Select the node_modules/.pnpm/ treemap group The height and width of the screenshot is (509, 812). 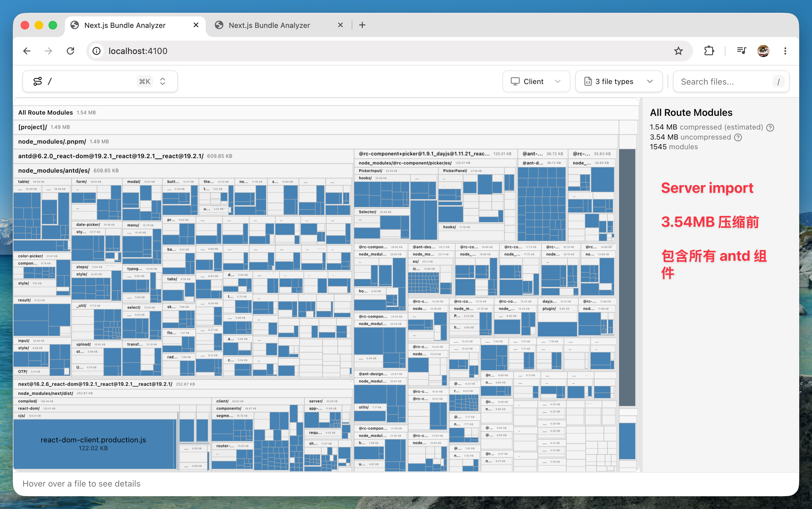(x=316, y=142)
